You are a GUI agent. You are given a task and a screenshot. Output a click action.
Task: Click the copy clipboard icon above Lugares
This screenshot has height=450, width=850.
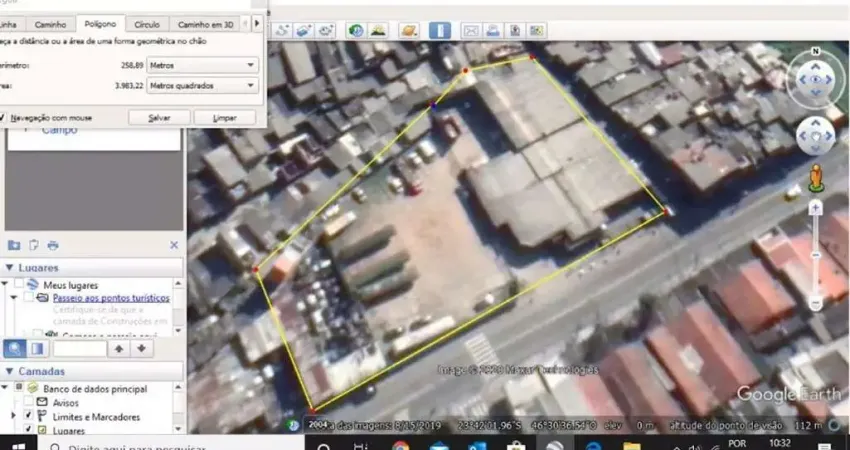pyautogui.click(x=34, y=245)
